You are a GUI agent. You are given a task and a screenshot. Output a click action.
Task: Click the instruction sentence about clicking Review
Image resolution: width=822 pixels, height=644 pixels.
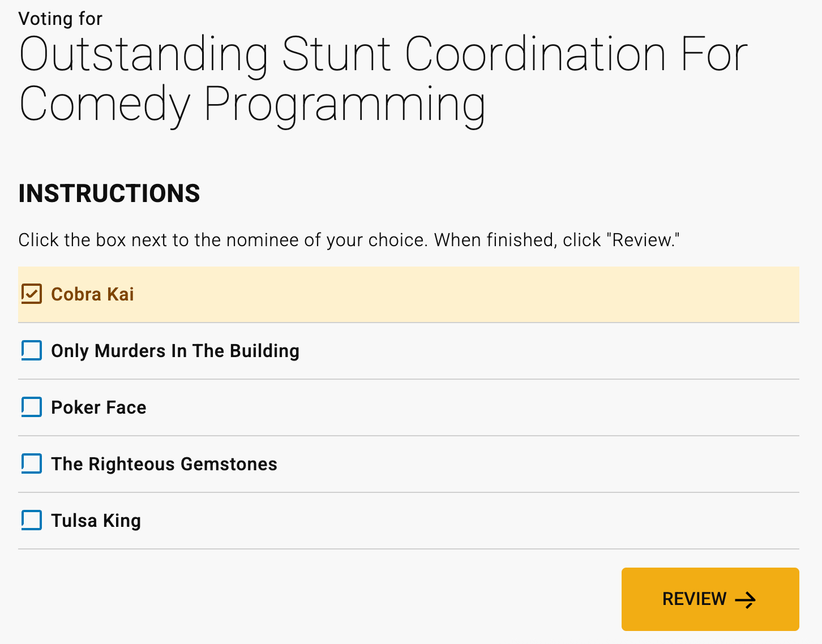348,240
